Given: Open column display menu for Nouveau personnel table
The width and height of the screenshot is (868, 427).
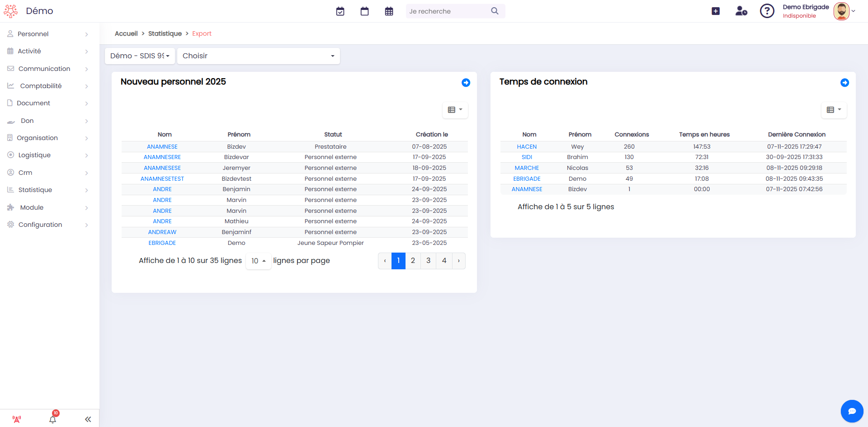Looking at the screenshot, I should coord(455,110).
